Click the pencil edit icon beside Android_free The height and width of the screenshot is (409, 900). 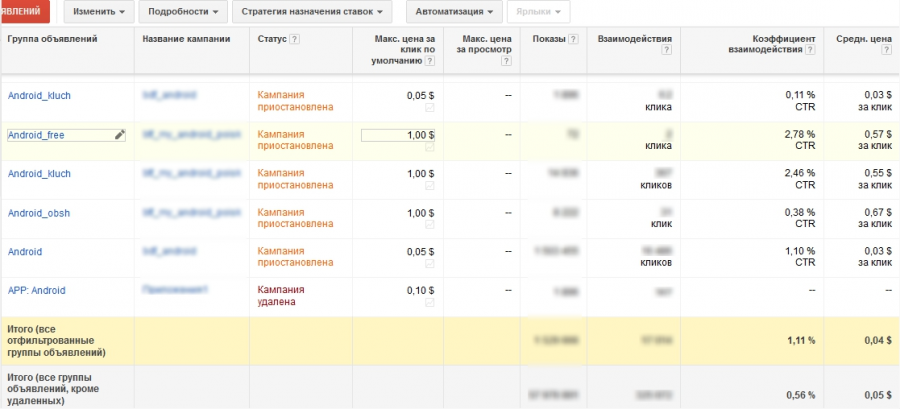(x=120, y=134)
